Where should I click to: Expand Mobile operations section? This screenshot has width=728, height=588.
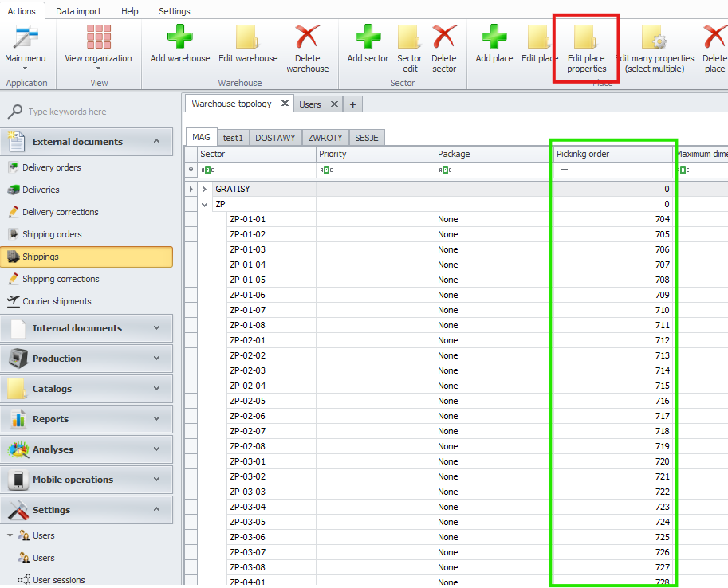[157, 479]
